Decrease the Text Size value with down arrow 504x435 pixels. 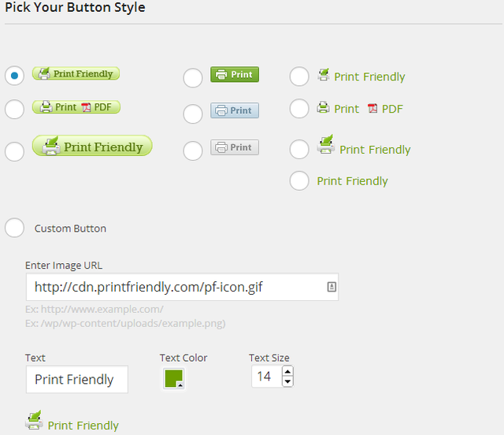pos(287,381)
